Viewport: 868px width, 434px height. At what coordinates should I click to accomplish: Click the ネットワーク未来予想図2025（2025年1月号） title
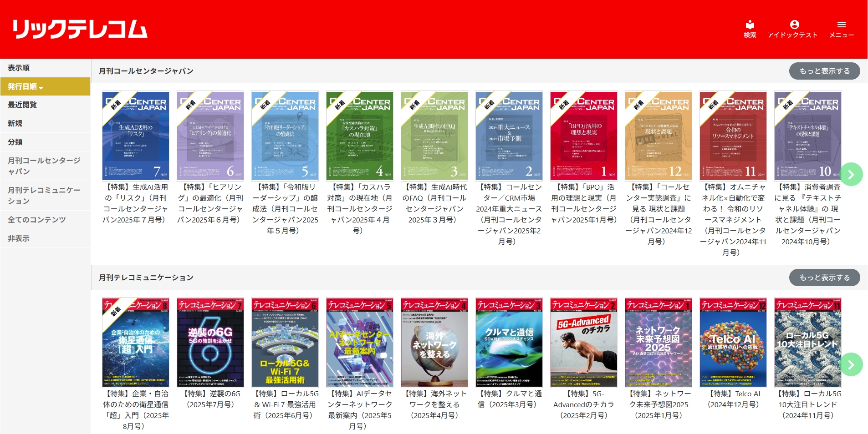(659, 404)
